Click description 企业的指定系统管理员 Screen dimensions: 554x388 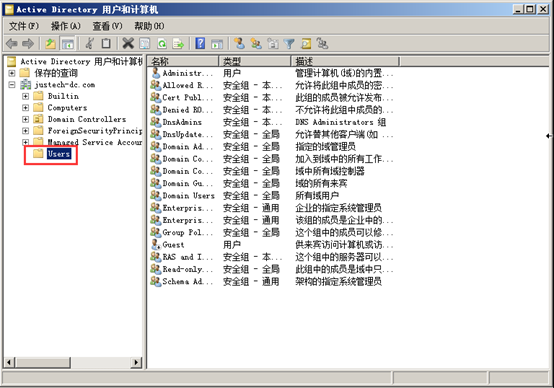[338, 208]
